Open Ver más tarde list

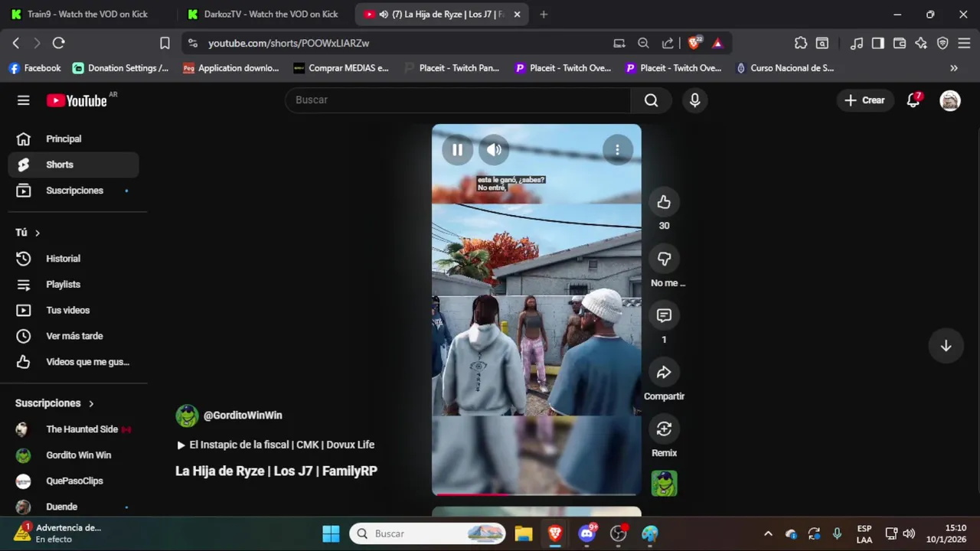tap(73, 336)
